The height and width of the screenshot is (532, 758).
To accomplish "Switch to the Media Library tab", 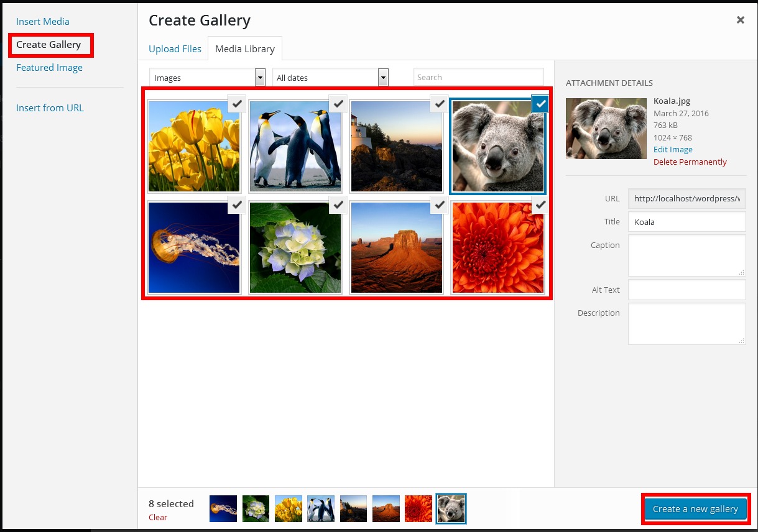I will click(244, 48).
